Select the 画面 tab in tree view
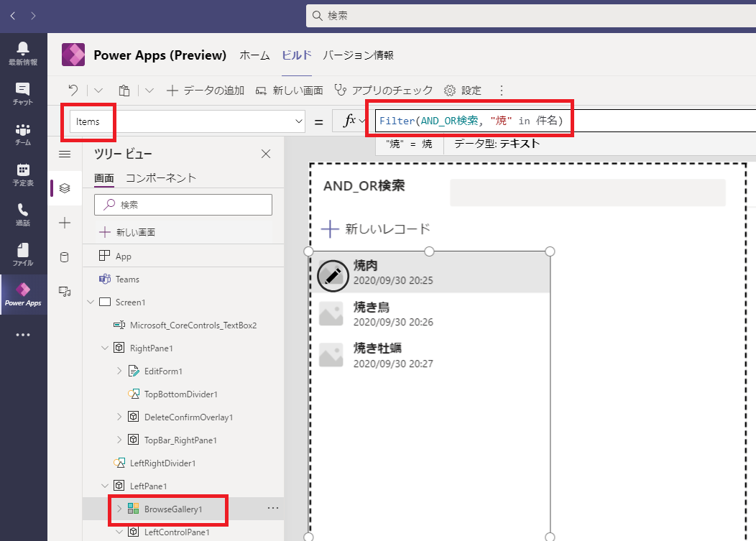 pyautogui.click(x=103, y=178)
